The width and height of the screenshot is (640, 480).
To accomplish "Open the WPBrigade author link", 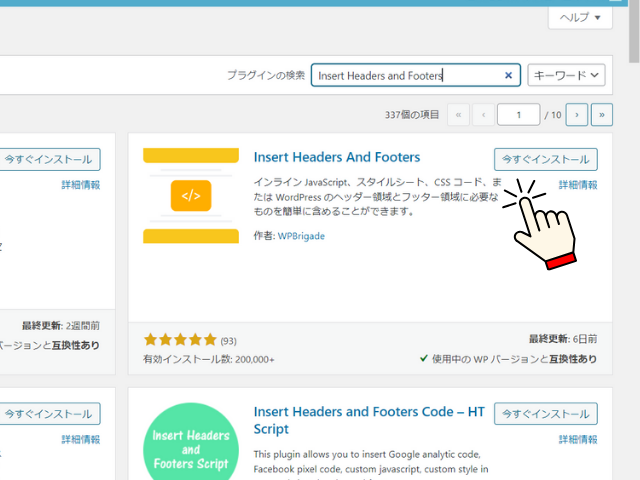I will click(x=301, y=236).
